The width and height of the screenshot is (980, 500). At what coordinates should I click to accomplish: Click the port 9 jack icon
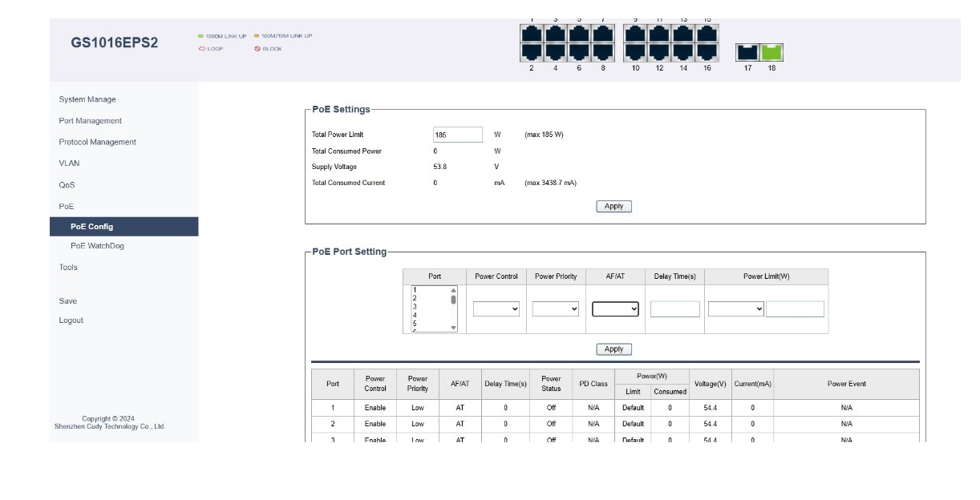635,34
